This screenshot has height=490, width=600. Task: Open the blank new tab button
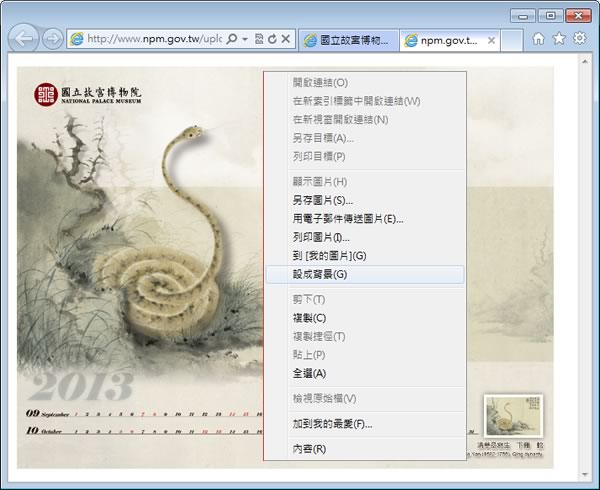pyautogui.click(x=510, y=40)
